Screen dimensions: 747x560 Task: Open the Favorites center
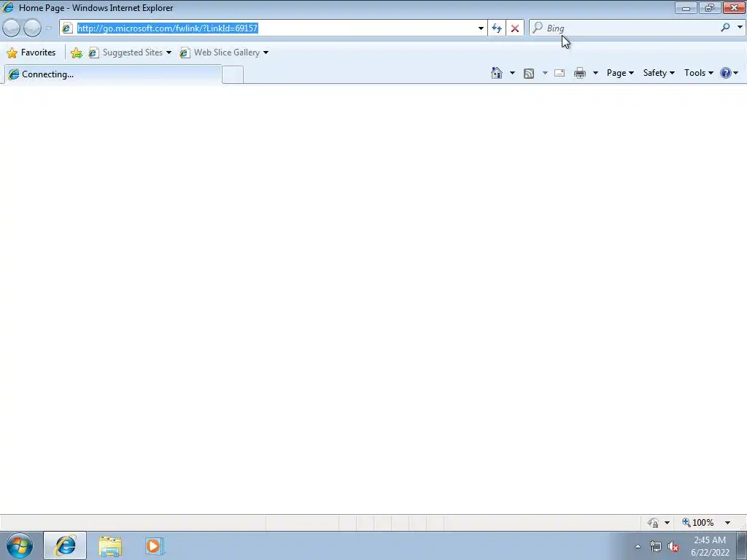[x=31, y=52]
